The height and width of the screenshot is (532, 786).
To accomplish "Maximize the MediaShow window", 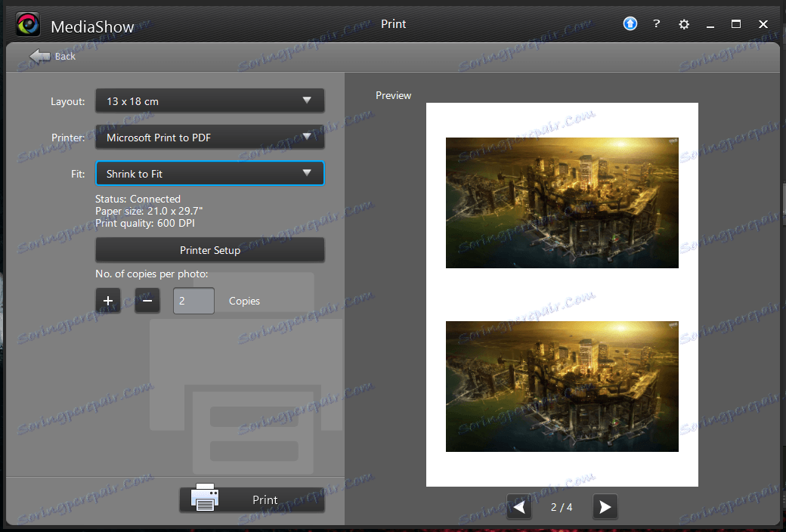I will point(736,24).
